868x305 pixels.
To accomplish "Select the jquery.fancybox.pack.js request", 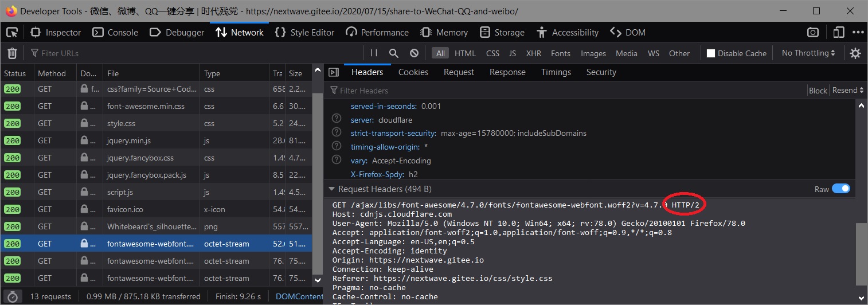I will pos(156,175).
